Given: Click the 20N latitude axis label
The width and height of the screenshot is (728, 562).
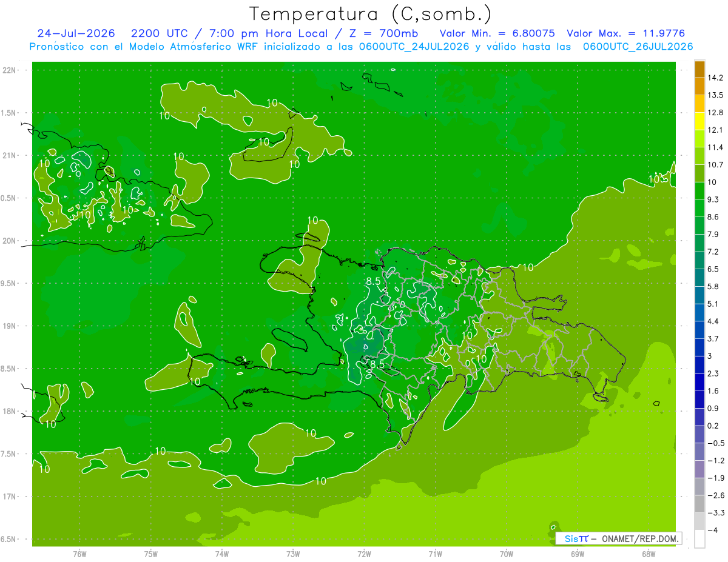Looking at the screenshot, I should tap(10, 241).
